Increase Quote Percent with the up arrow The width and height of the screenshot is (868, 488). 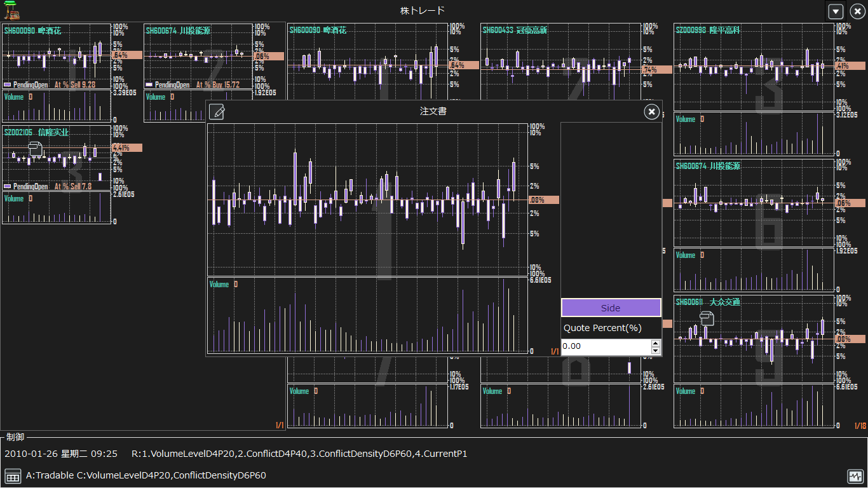(x=656, y=343)
